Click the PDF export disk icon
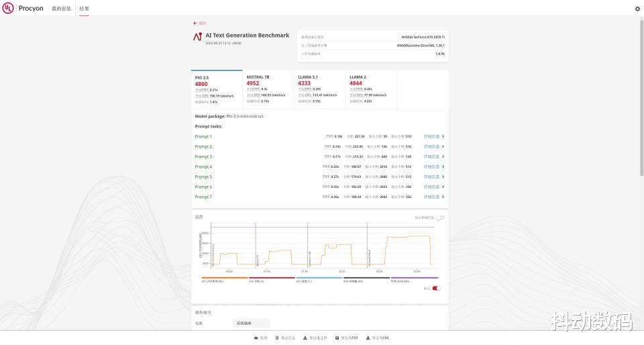 point(337,338)
